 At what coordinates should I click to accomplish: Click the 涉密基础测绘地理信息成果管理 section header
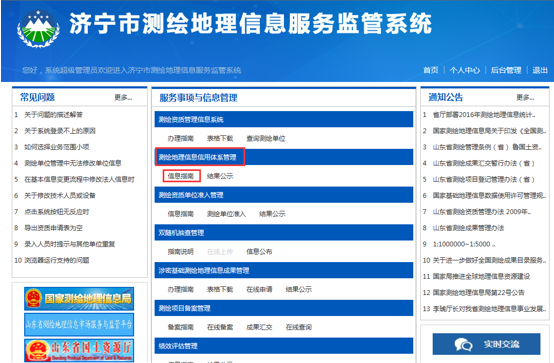click(x=284, y=270)
